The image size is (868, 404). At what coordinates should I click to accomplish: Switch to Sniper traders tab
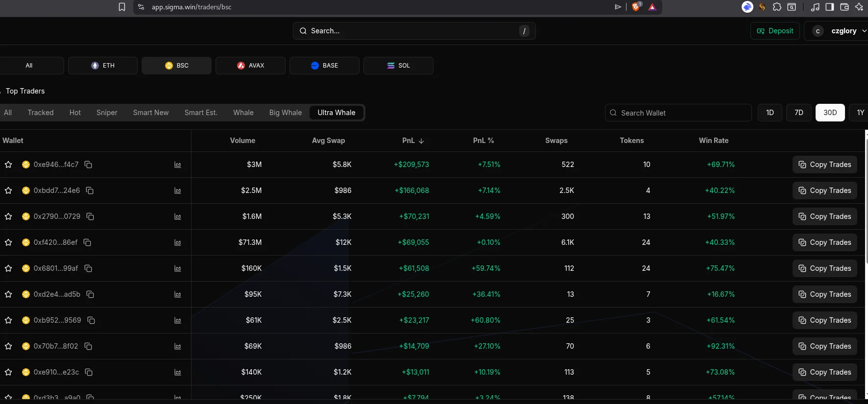(x=107, y=113)
